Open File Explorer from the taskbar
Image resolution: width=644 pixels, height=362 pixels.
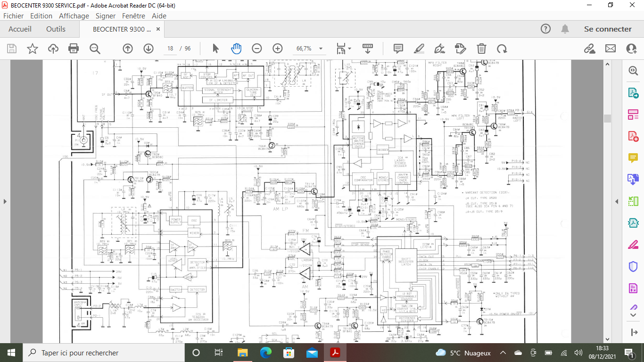point(242,353)
